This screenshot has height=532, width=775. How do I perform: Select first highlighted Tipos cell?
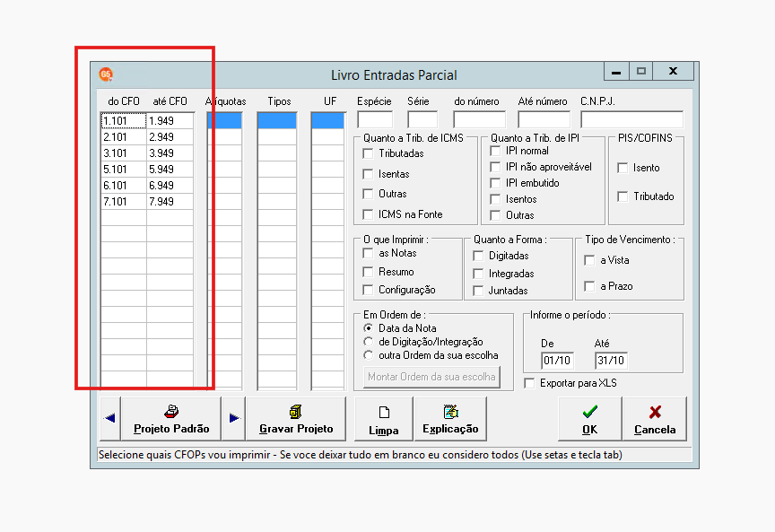click(277, 120)
